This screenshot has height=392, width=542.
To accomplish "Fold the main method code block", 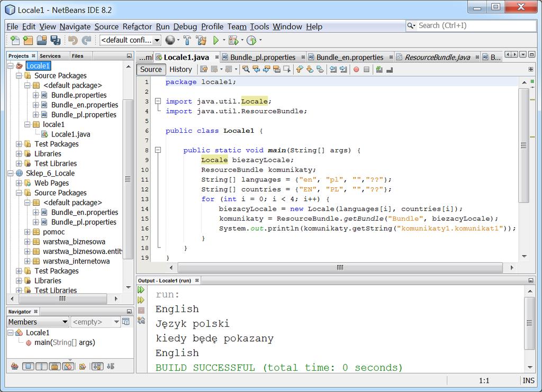I will coord(158,150).
